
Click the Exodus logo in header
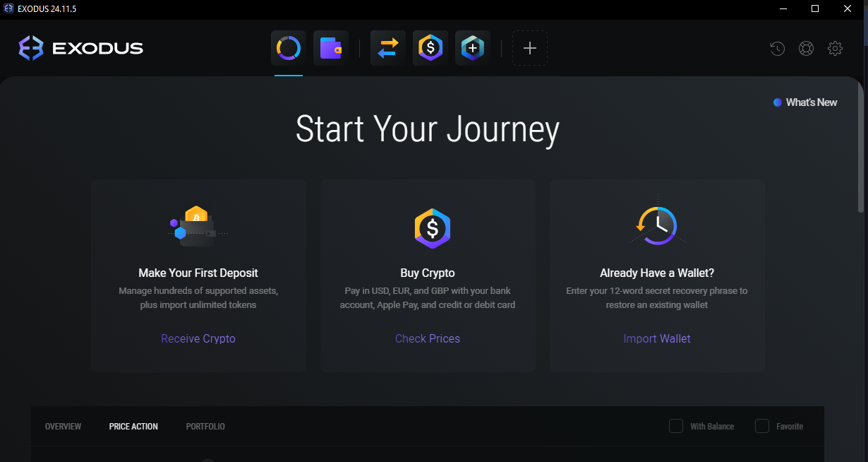point(81,48)
